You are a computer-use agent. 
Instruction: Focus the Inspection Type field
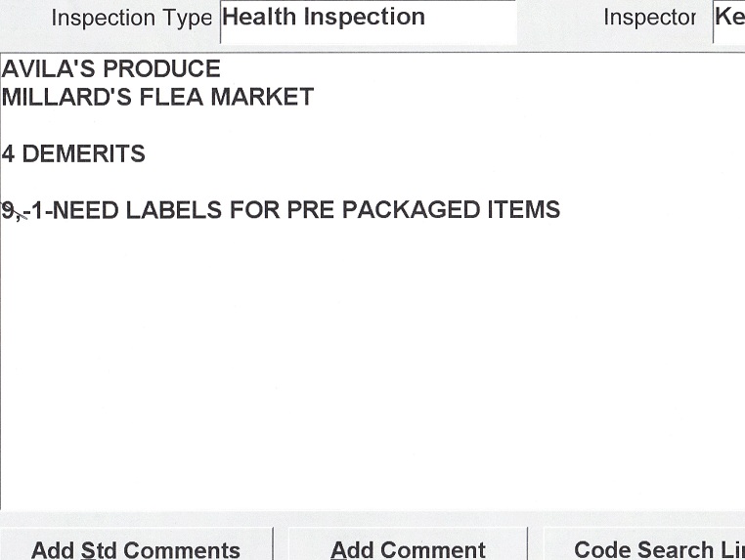(x=368, y=20)
